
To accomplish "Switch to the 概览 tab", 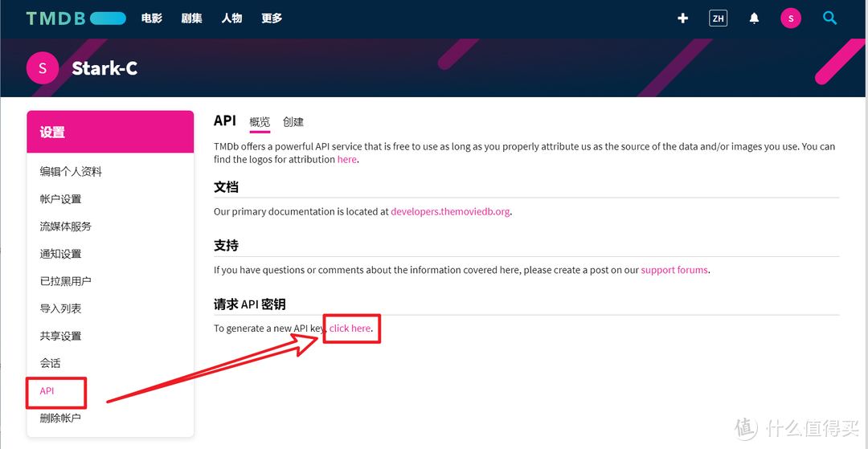I will click(x=260, y=122).
